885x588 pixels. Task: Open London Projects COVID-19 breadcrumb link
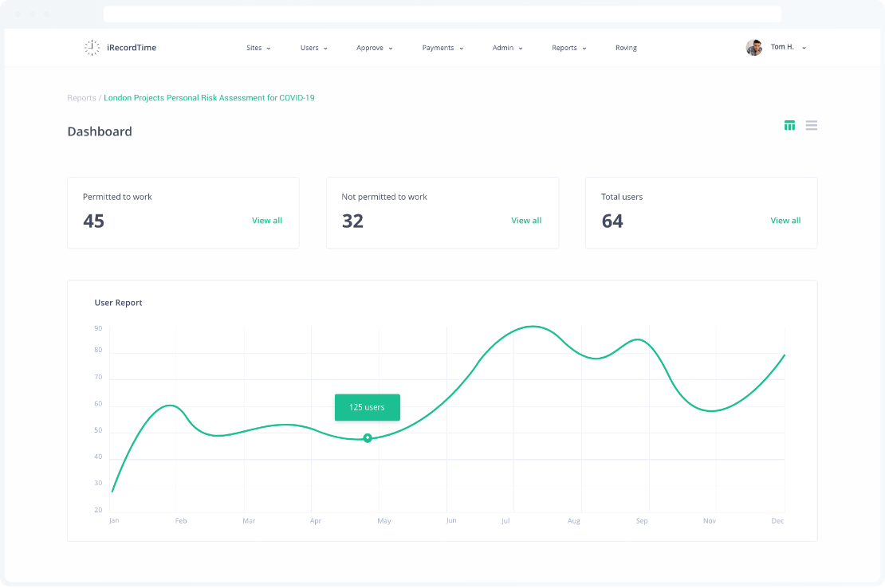(209, 98)
